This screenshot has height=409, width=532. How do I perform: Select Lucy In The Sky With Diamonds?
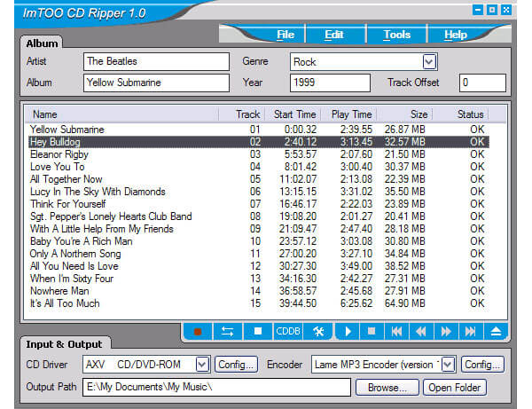pyautogui.click(x=259, y=192)
